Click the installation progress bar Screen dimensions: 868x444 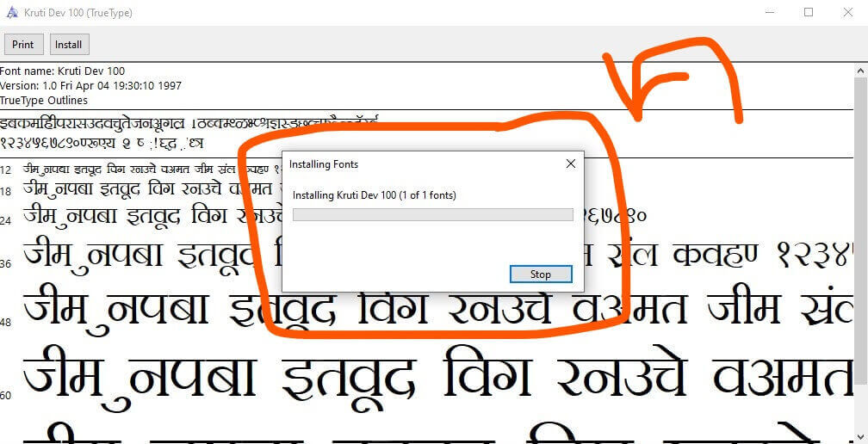click(433, 214)
